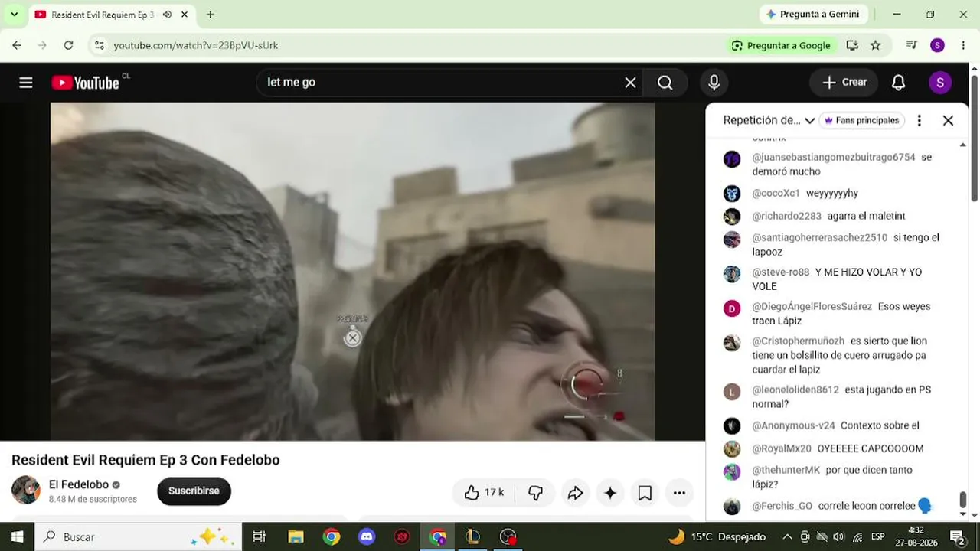
Task: Submit search with the magnifying glass button
Action: [665, 83]
